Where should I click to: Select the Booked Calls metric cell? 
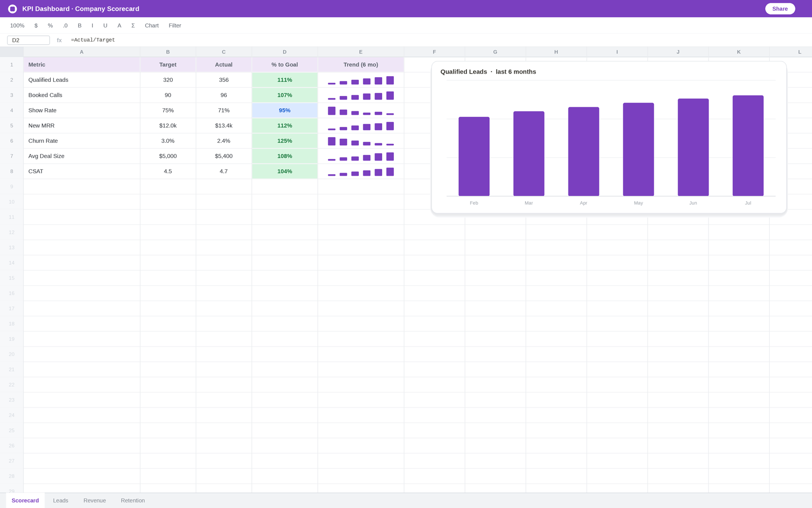(x=82, y=95)
